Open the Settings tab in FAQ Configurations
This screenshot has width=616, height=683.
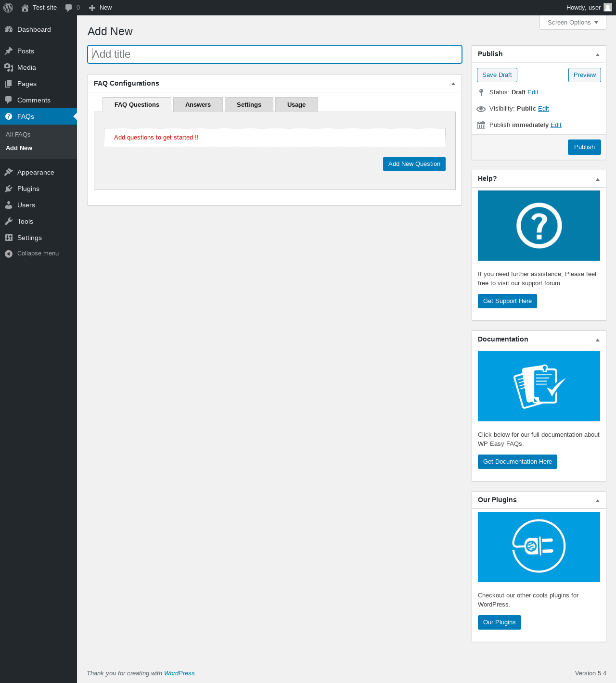[x=249, y=105]
